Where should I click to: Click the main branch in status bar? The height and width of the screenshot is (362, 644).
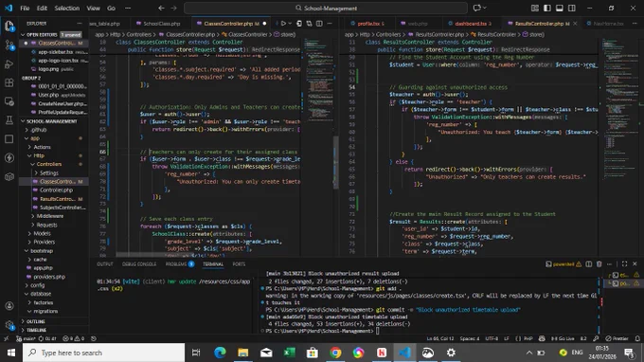coord(27,338)
